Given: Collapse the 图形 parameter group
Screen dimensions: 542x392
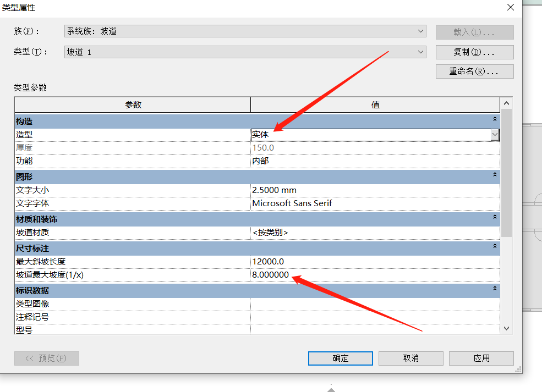Looking at the screenshot, I should [x=495, y=175].
